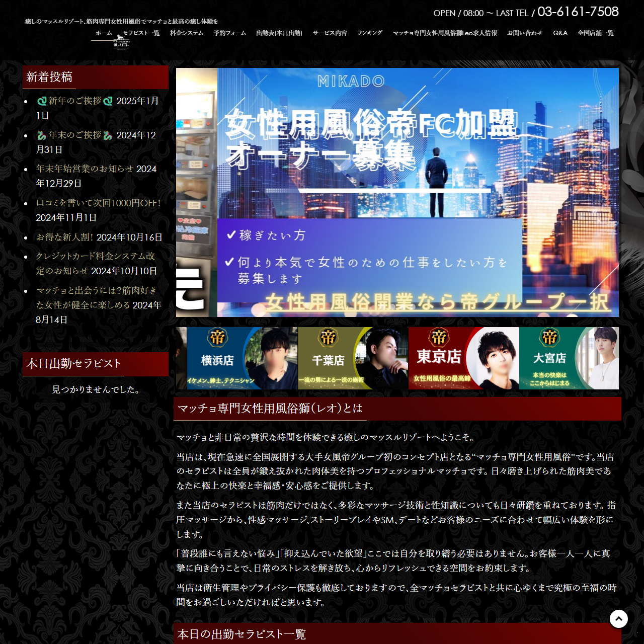The height and width of the screenshot is (644, 644).
Task: Open the サービス内容 menu item
Action: pos(330,33)
